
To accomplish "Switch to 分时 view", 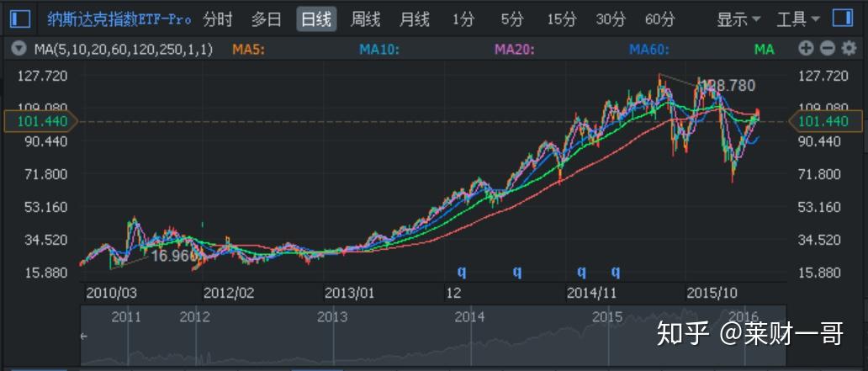I will (x=218, y=20).
